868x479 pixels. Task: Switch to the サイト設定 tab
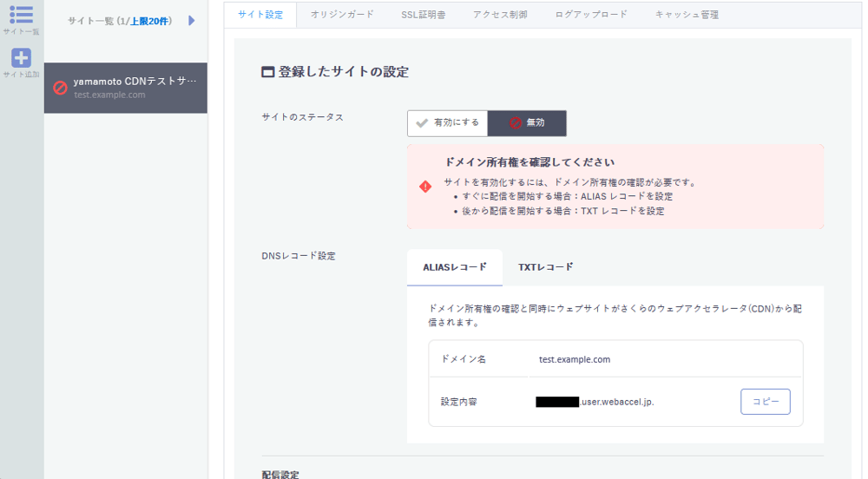pos(260,15)
